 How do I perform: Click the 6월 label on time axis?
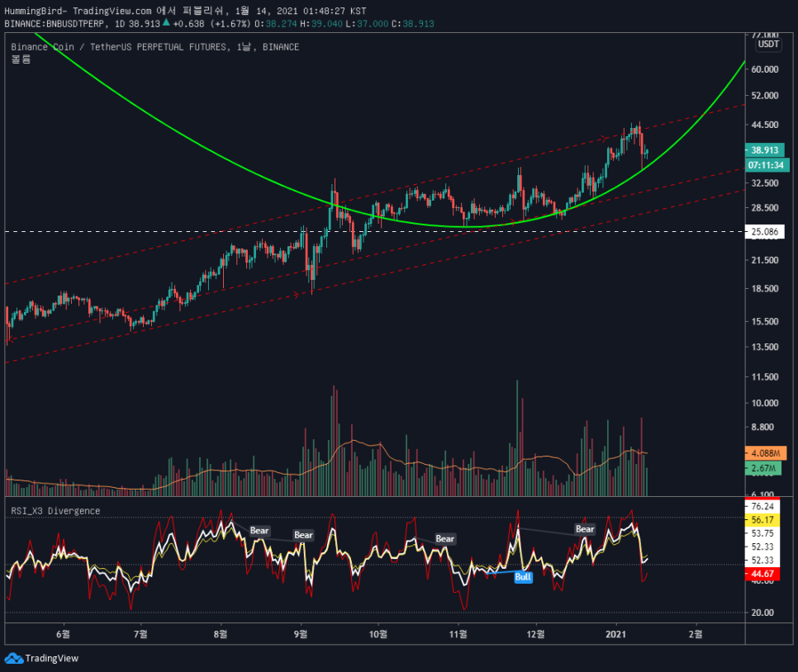[x=63, y=634]
